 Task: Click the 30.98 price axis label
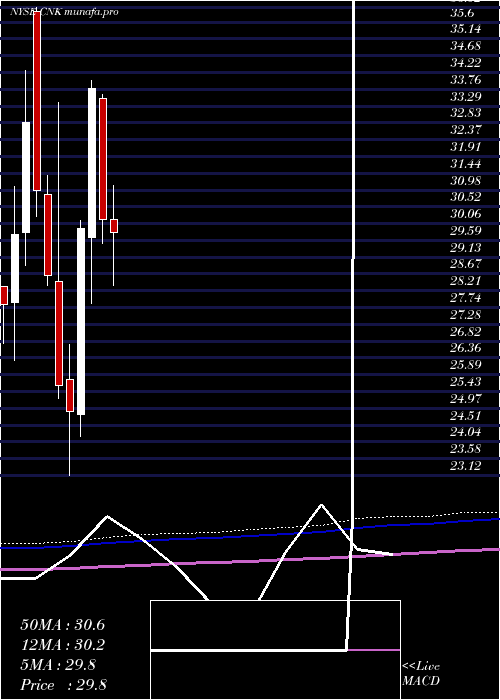tap(466, 181)
